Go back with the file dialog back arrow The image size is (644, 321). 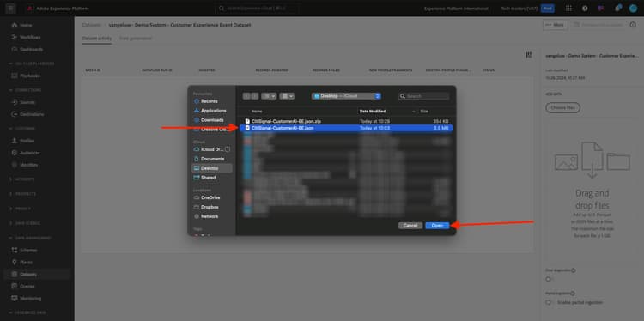[246, 96]
